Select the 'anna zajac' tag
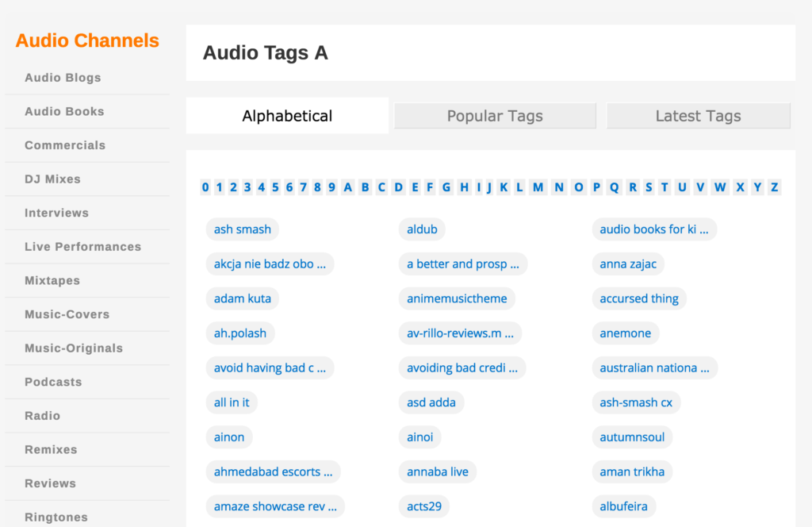Screen dimensions: 812x527 (628, 263)
